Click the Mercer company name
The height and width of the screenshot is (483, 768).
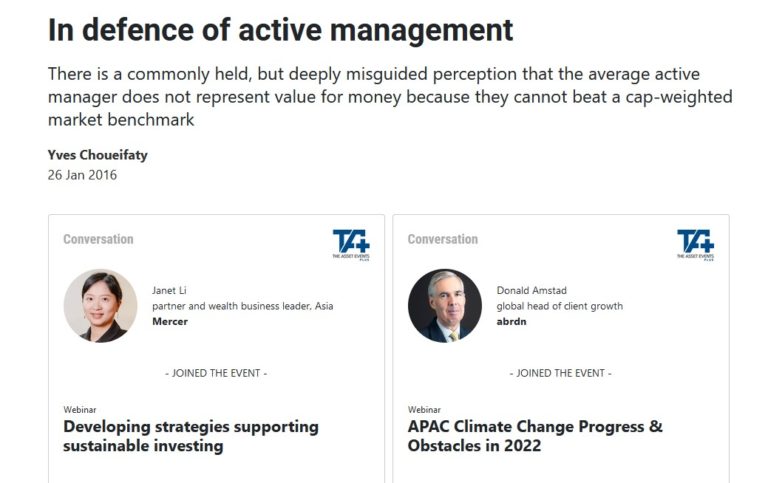click(x=170, y=322)
